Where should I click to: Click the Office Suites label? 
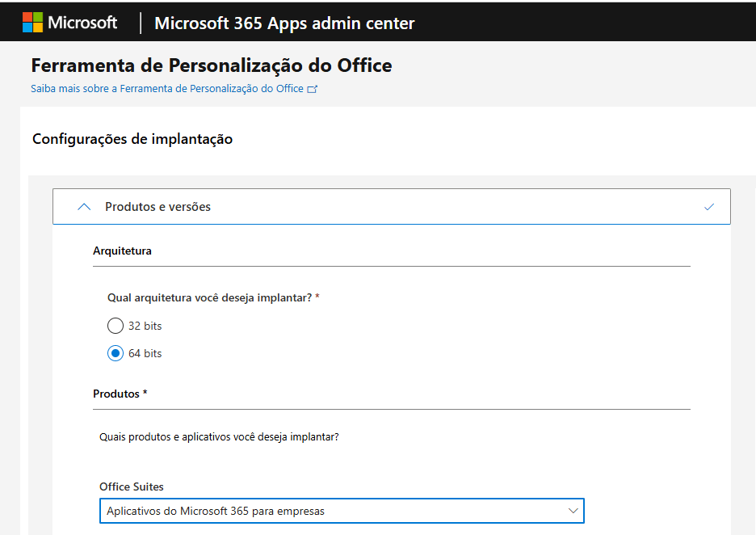(132, 487)
